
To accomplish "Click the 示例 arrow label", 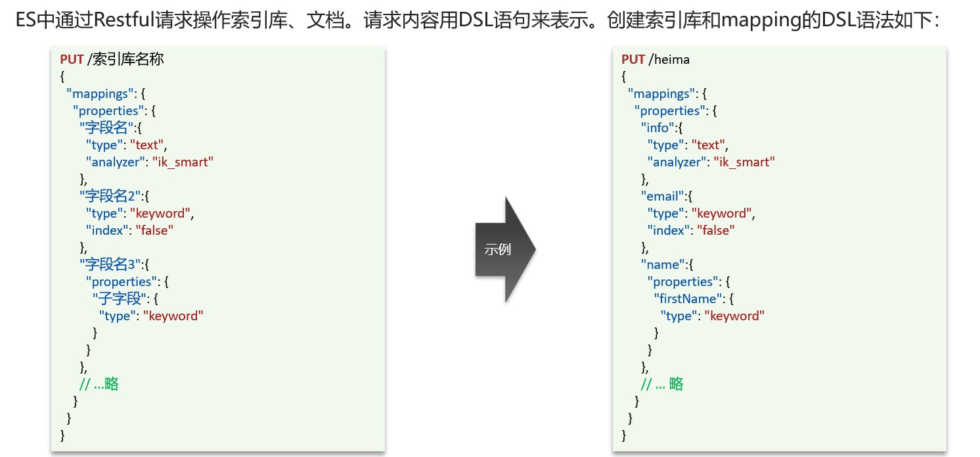I will pos(498,249).
